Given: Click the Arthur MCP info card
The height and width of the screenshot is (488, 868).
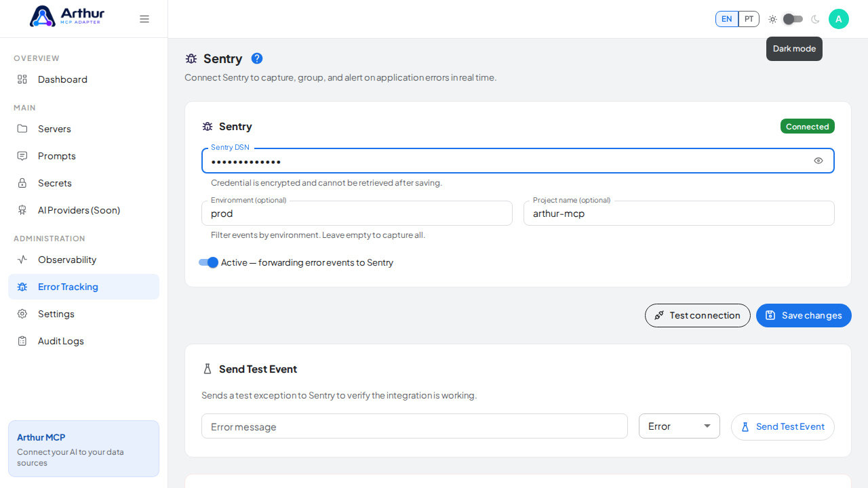Looking at the screenshot, I should point(83,449).
